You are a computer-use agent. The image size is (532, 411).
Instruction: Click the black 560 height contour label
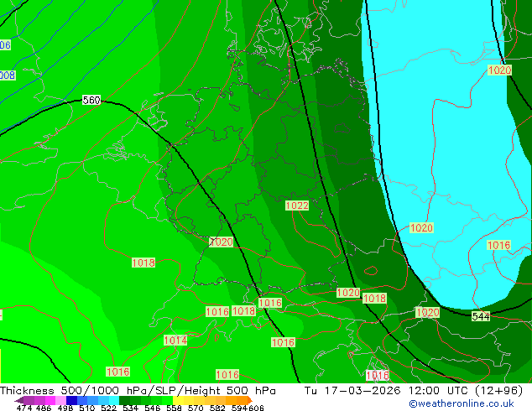pyautogui.click(x=91, y=100)
